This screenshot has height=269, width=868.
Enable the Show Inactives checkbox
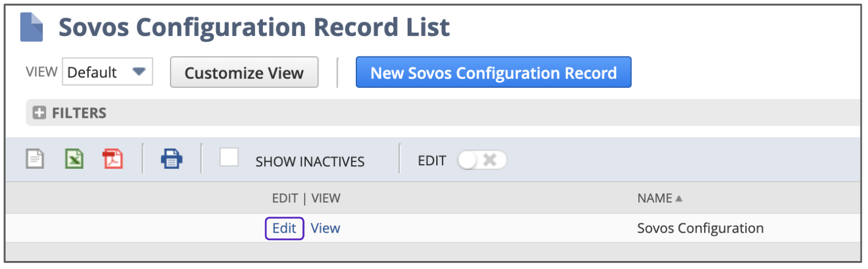click(x=229, y=157)
